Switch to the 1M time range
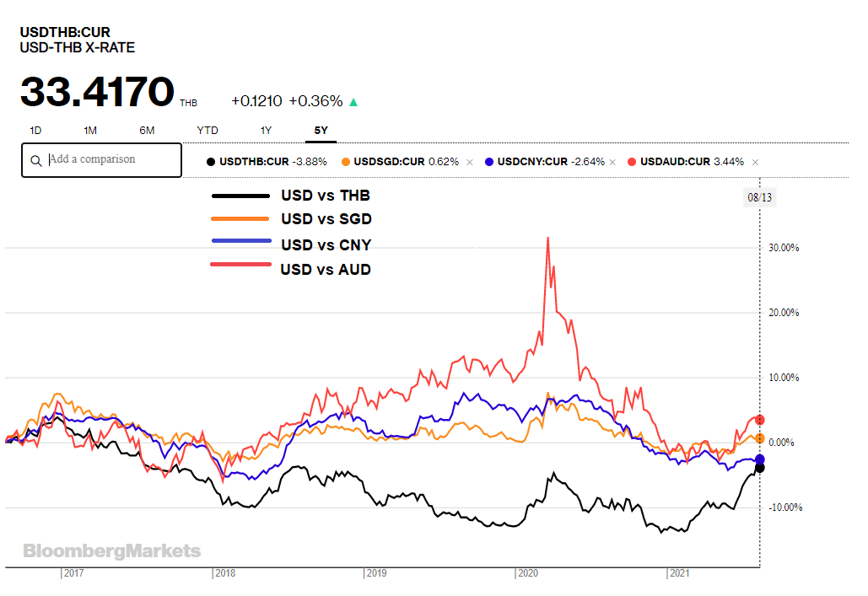This screenshot has height=596, width=868. click(90, 130)
